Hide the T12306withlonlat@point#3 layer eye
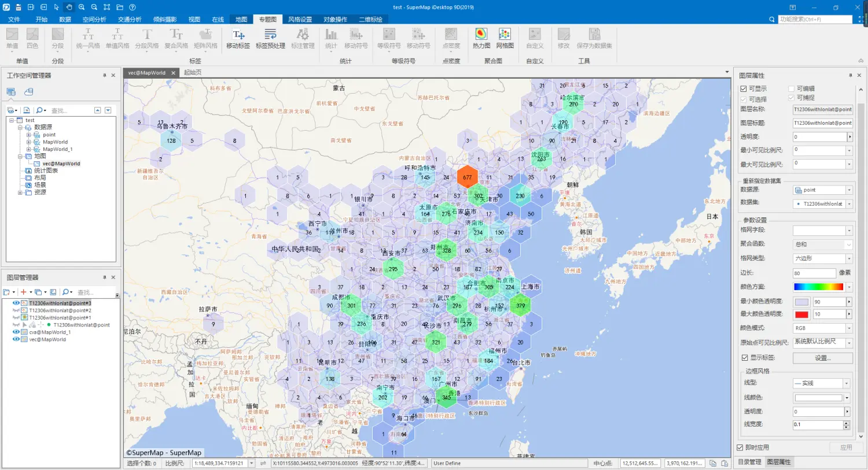The height and width of the screenshot is (470, 868). coord(16,303)
